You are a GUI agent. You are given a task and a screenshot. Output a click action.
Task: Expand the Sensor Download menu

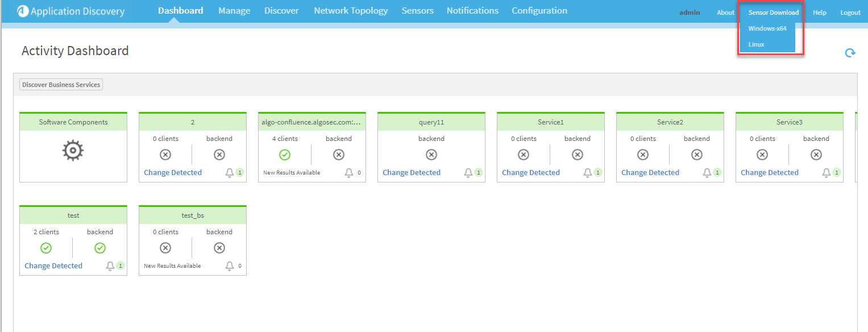(x=773, y=13)
